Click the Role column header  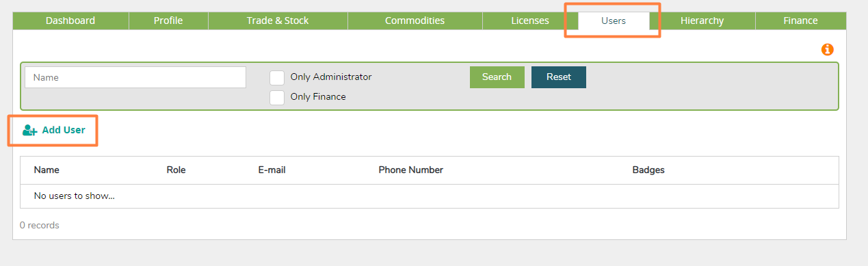176,170
